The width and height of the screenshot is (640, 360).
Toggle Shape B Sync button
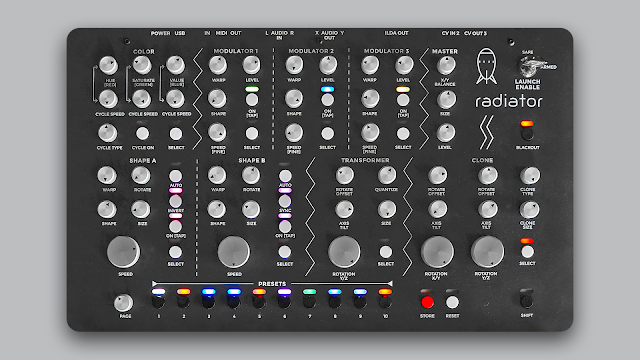click(x=285, y=201)
